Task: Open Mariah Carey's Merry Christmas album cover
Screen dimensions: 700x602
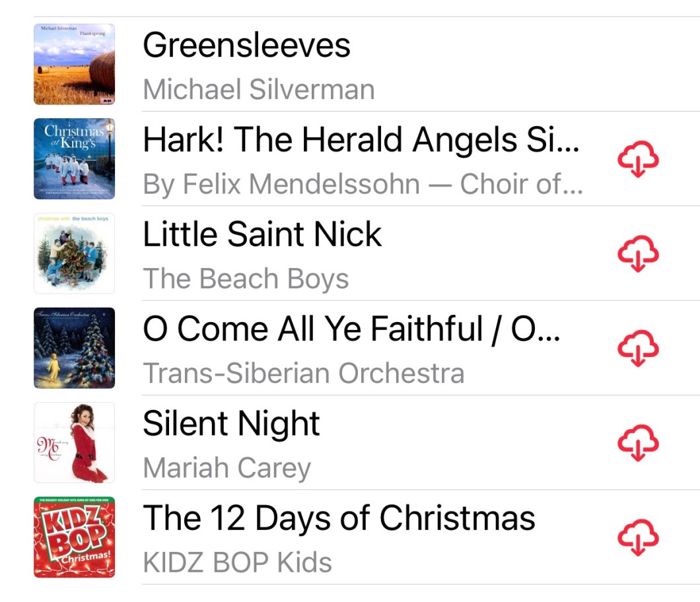Action: pos(74,442)
